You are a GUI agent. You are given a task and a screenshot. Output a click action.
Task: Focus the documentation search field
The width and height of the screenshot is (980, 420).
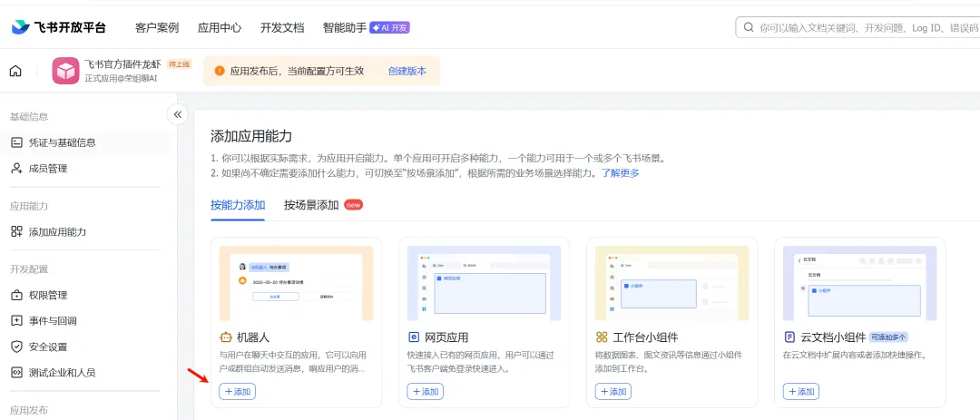(857, 27)
